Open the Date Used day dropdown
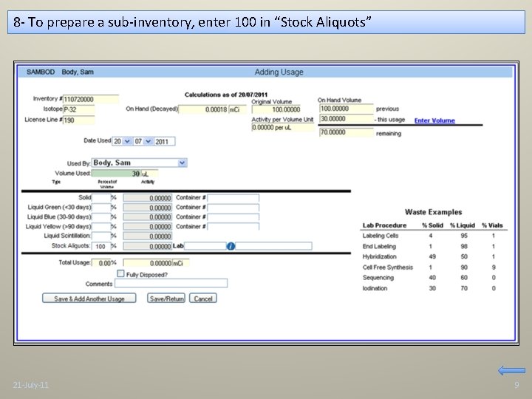The width and height of the screenshot is (532, 399). pyautogui.click(x=127, y=141)
